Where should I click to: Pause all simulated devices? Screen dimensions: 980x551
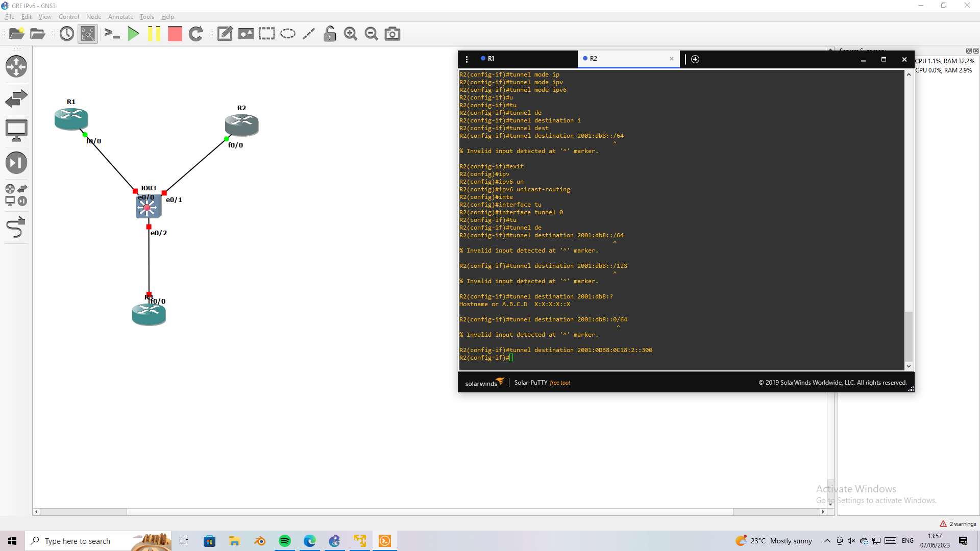[154, 34]
